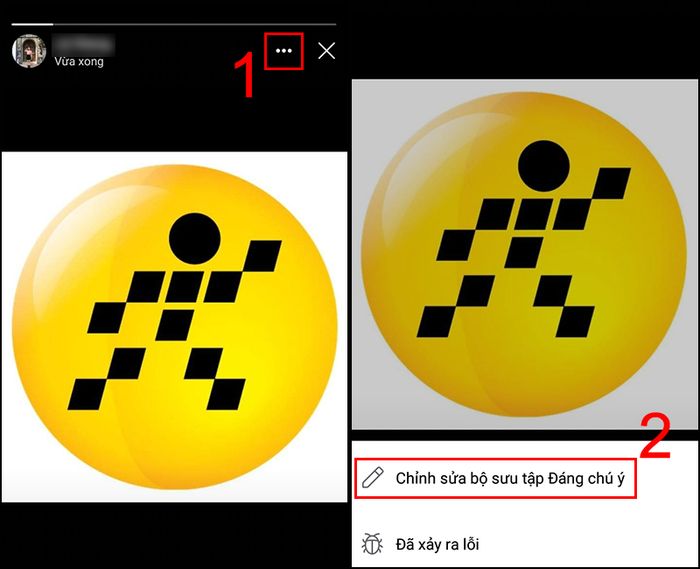Click the runner's black head in dimmed image
Viewport: 700px width, 569px height.
(x=543, y=166)
